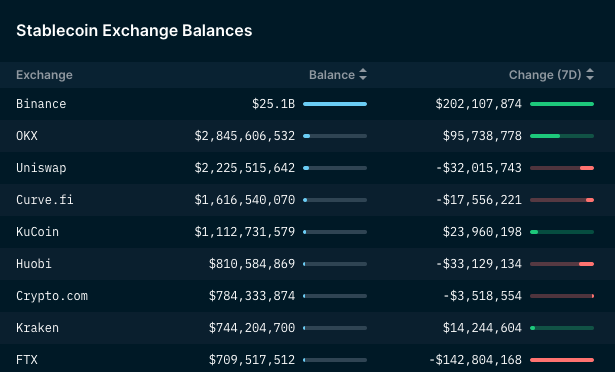This screenshot has width=615, height=372.
Task: Click Binance's green 7D change bar
Action: tap(562, 104)
